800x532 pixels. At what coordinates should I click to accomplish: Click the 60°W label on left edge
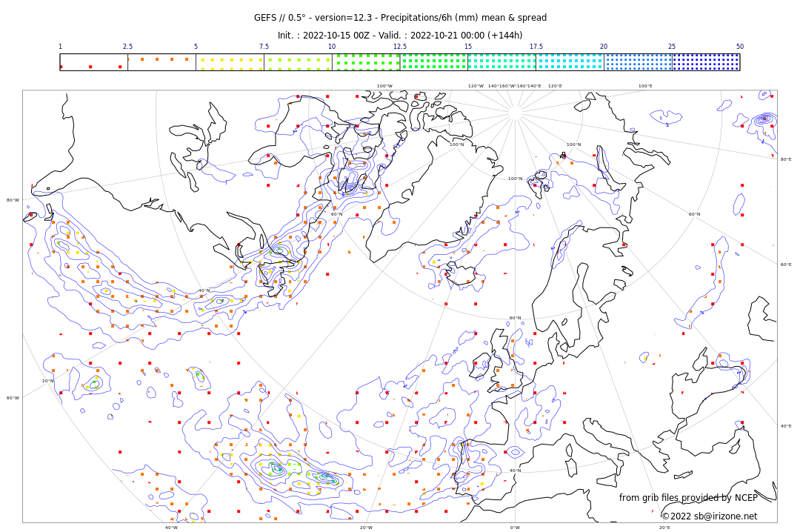(13, 398)
